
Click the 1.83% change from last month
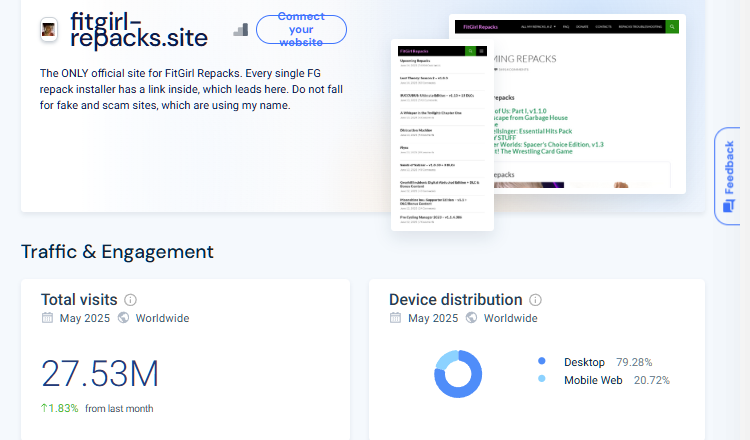point(59,408)
